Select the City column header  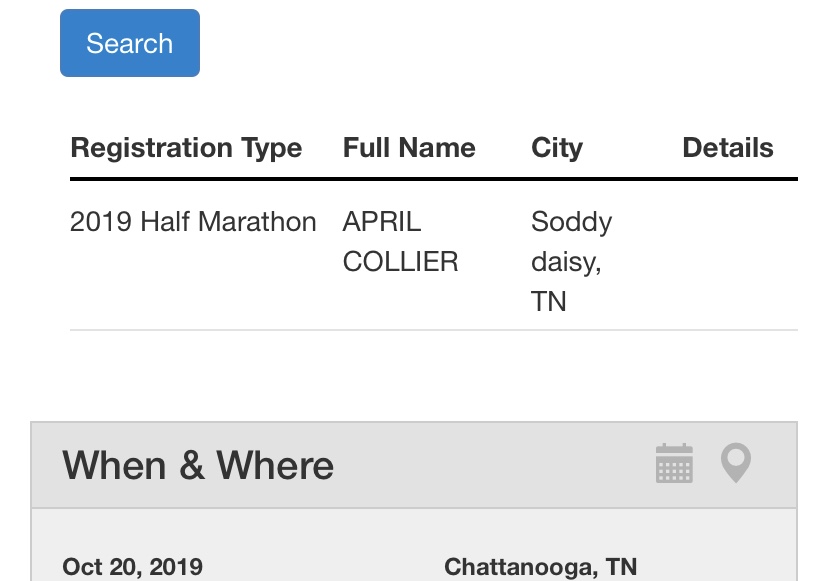(557, 148)
